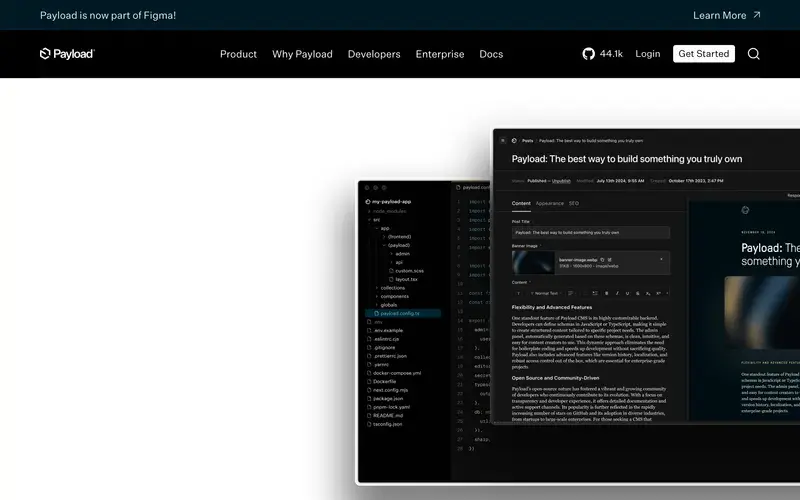Open .env.example file
800x500 pixels.
[x=385, y=330]
